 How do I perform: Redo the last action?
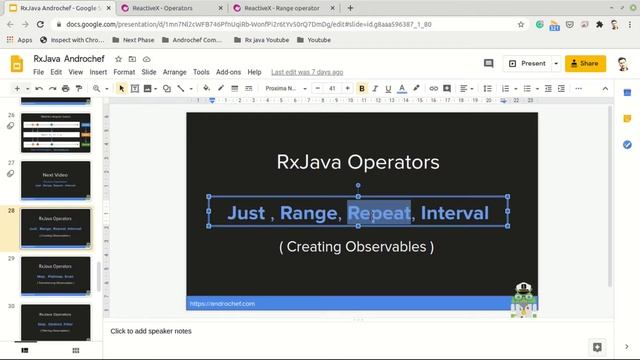[x=52, y=89]
